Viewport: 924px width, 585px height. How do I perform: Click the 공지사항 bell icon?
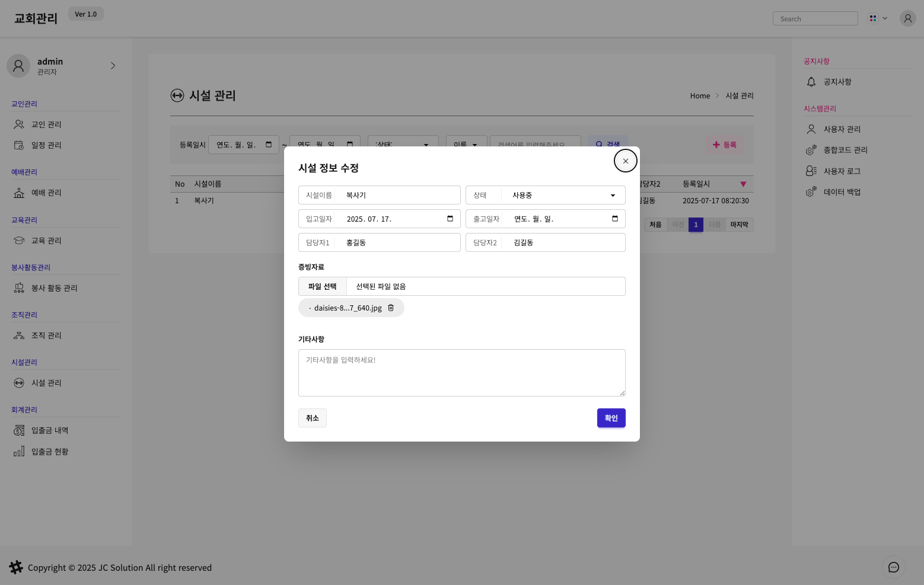point(811,82)
